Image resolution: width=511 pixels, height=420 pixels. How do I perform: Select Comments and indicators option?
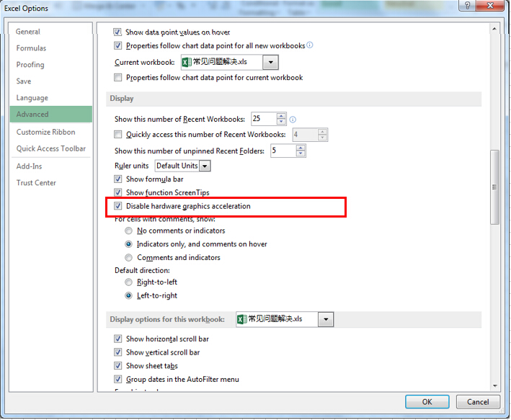point(129,257)
